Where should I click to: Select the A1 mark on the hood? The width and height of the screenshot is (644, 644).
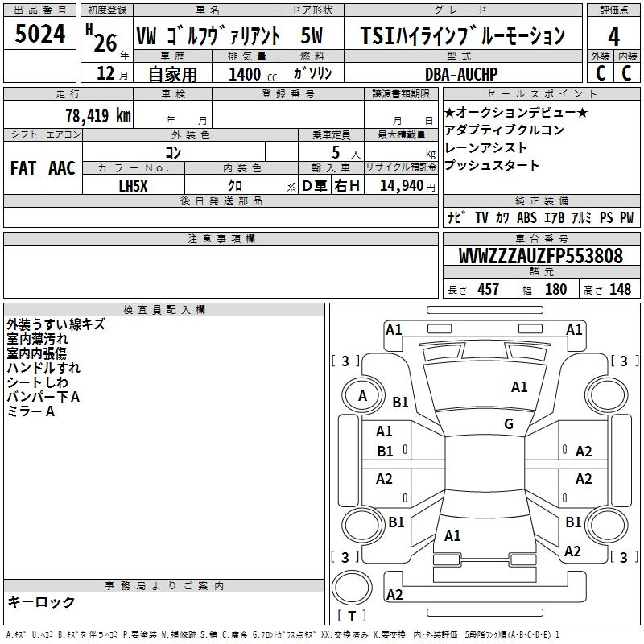tap(519, 387)
